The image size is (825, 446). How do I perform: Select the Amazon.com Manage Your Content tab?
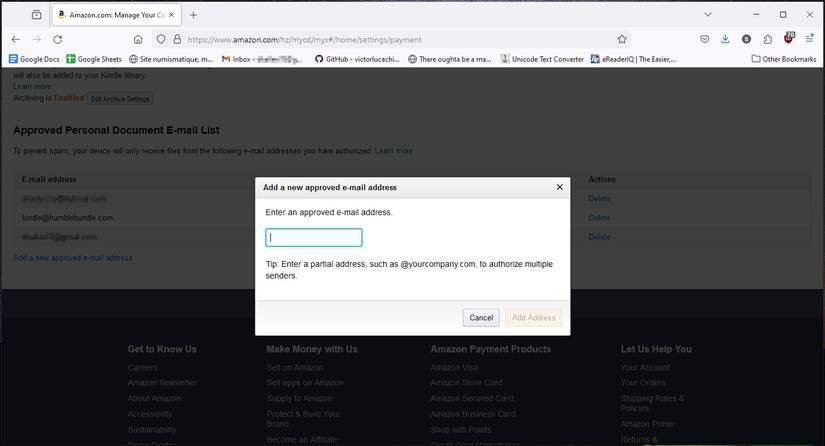(x=116, y=15)
